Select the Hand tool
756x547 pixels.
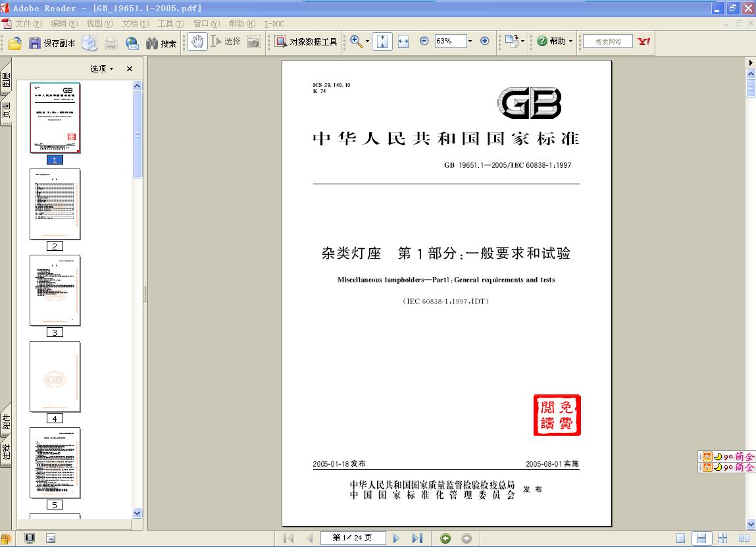point(197,41)
